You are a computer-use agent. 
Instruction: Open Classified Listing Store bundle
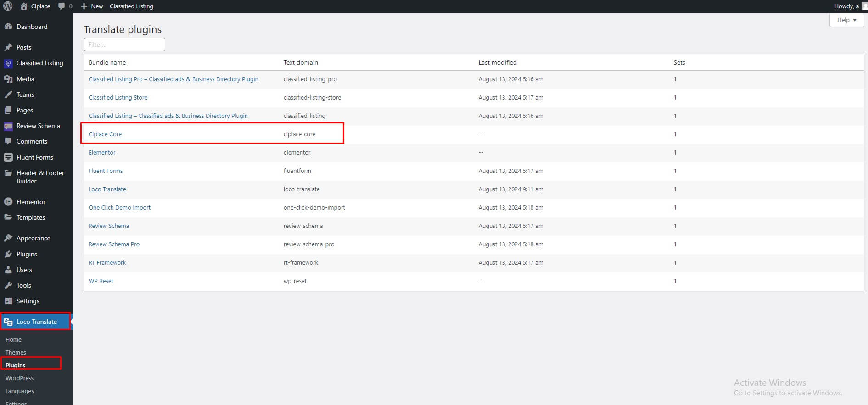(118, 97)
